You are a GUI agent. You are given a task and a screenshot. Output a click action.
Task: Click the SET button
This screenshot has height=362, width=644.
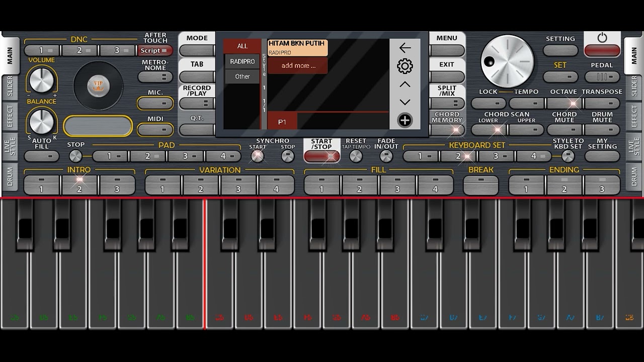(x=560, y=77)
